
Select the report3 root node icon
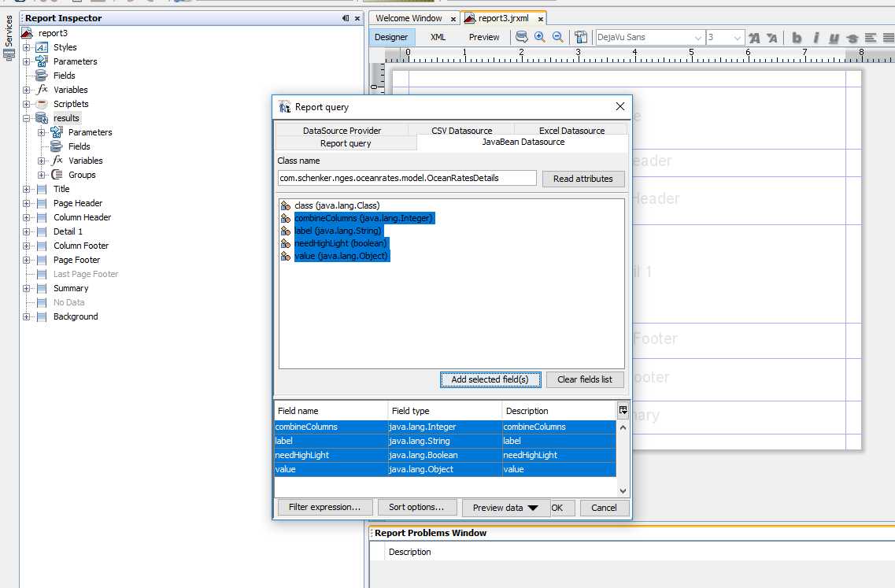(x=27, y=33)
